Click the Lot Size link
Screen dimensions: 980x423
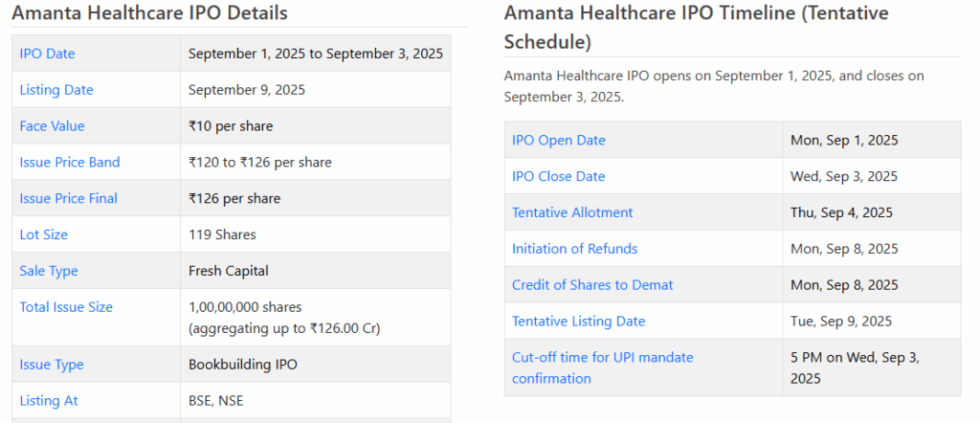(x=43, y=234)
